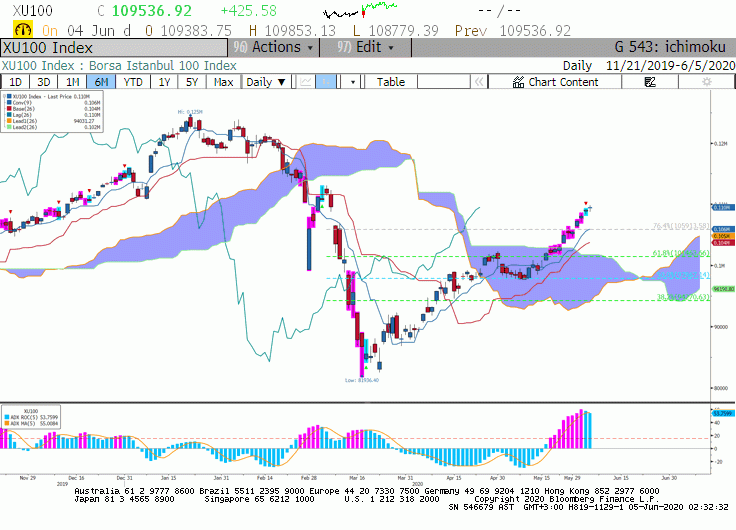Viewport: 736px width, 530px height.
Task: Click the XU100 Index : Borsa Istanbul 100 Index title
Action: [x=119, y=66]
